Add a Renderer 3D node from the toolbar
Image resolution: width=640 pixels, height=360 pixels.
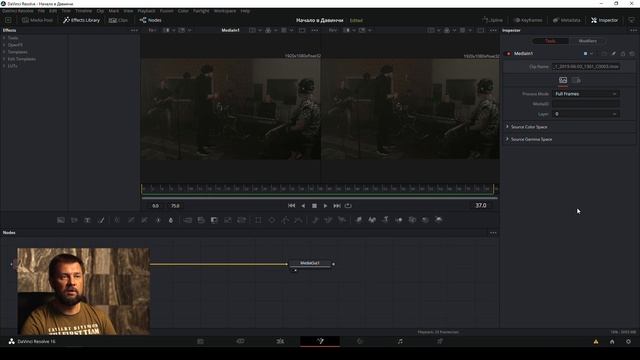pos(439,220)
